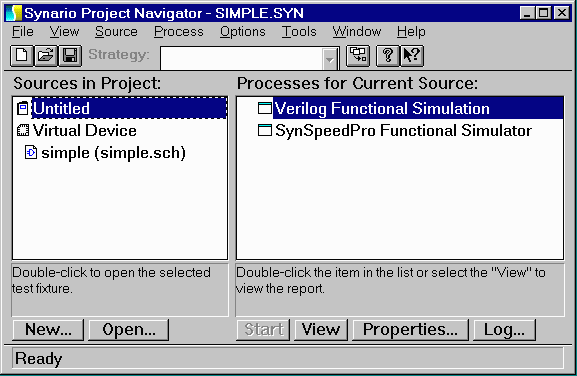Click the 'Strategy:' label
The width and height of the screenshot is (577, 376).
click(x=119, y=54)
